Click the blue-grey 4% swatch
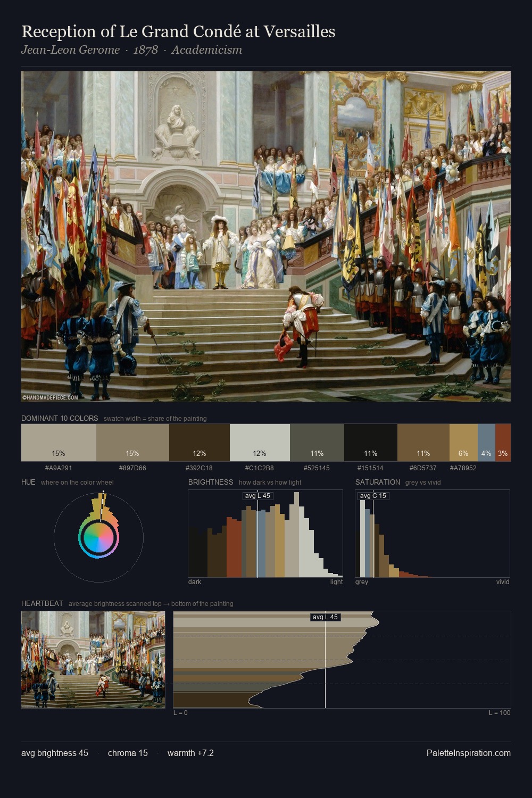This screenshot has width=532, height=798. click(486, 443)
